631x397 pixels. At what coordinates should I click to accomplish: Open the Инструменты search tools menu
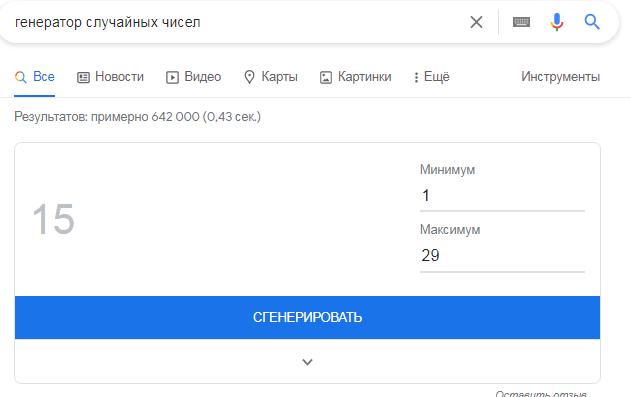point(560,76)
